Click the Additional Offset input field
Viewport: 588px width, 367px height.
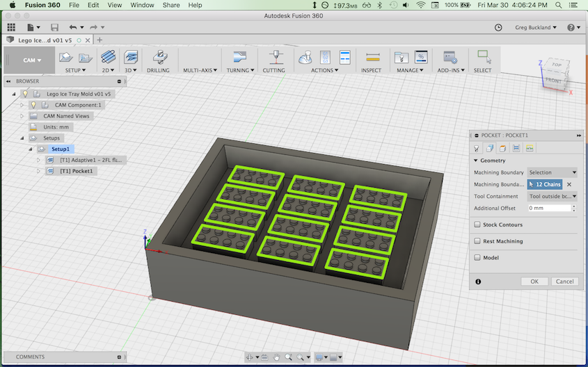click(x=549, y=209)
